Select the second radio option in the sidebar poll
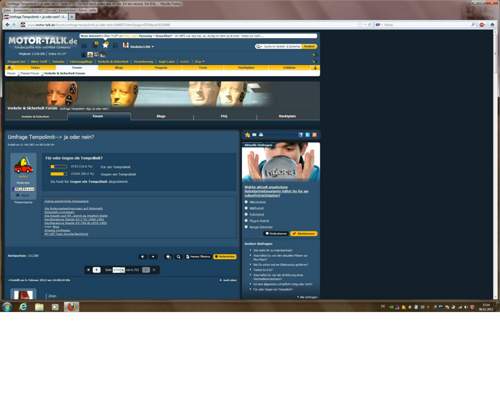Screen dimensions: 500x416 coord(246,208)
